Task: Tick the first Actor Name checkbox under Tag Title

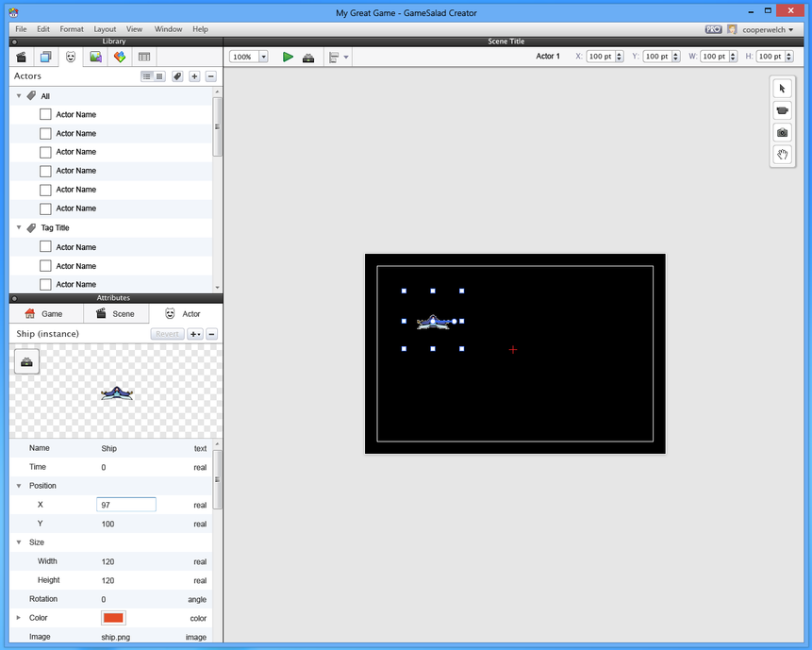Action: pyautogui.click(x=45, y=247)
